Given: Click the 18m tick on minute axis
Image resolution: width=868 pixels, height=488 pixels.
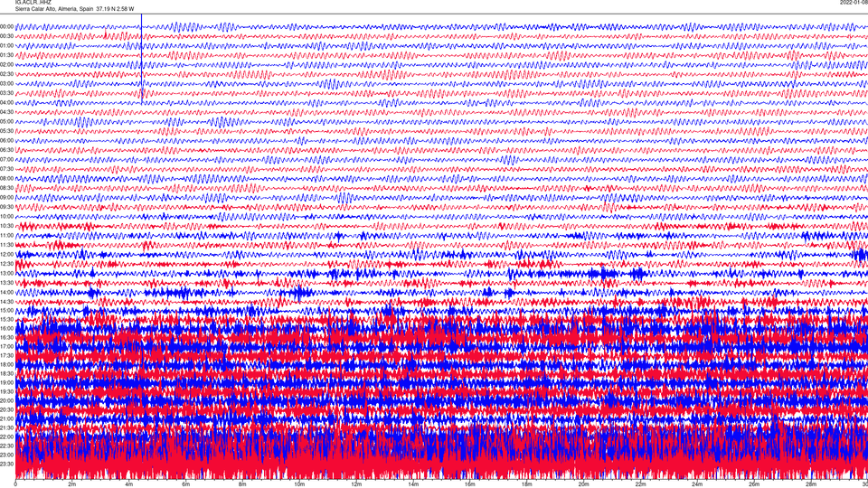Looking at the screenshot, I should pyautogui.click(x=527, y=484).
